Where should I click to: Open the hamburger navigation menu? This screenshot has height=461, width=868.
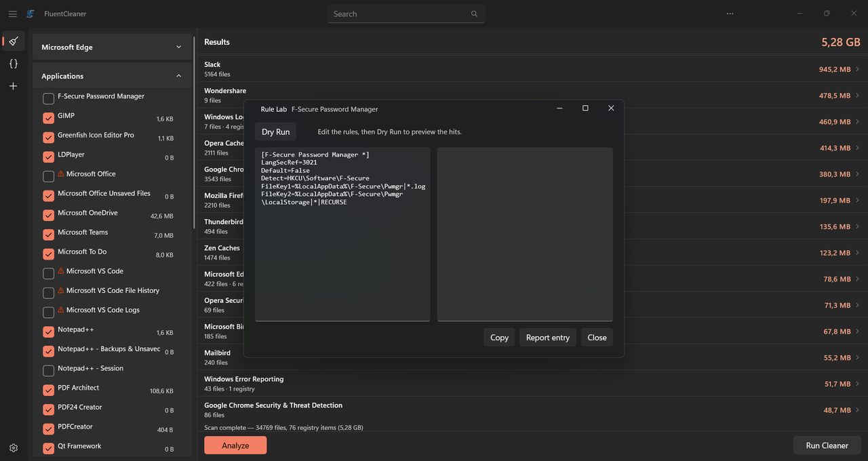12,14
